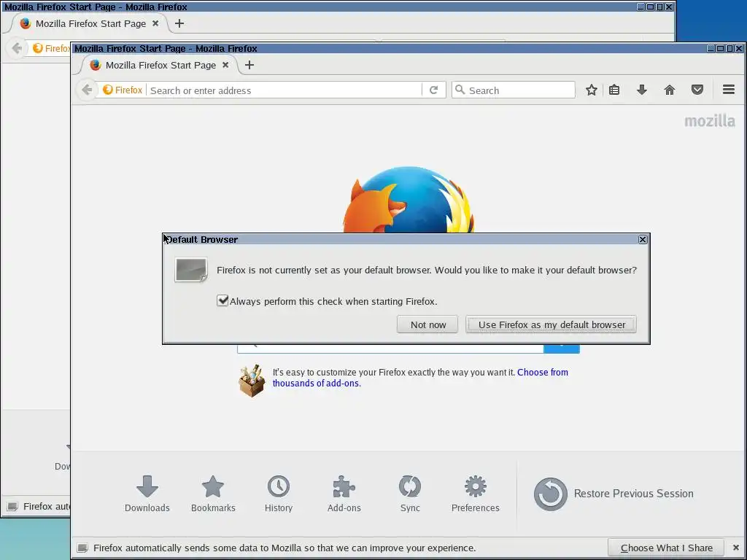The image size is (747, 560).
Task: Open Downloads from the start page launcher
Action: point(147,494)
